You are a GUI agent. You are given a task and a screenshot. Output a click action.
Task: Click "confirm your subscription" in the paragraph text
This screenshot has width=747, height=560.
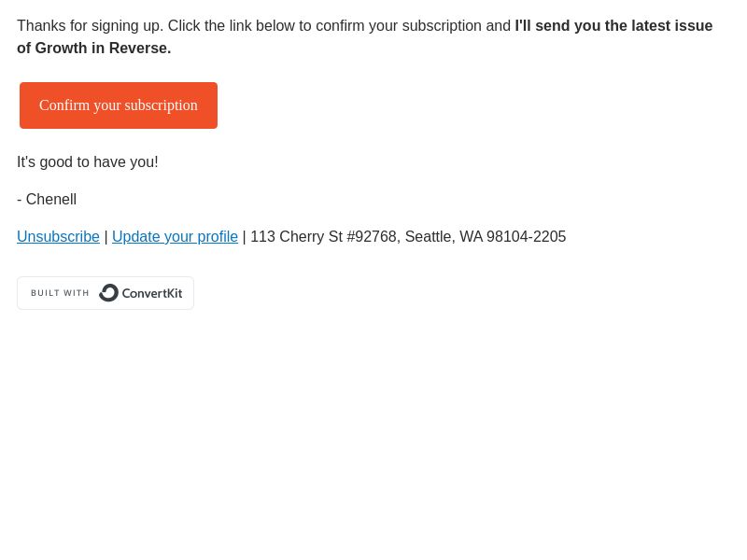399,26
